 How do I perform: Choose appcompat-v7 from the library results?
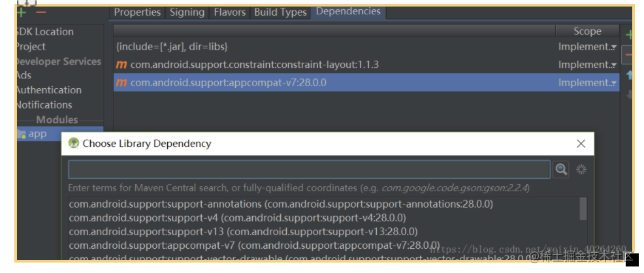coord(254,246)
